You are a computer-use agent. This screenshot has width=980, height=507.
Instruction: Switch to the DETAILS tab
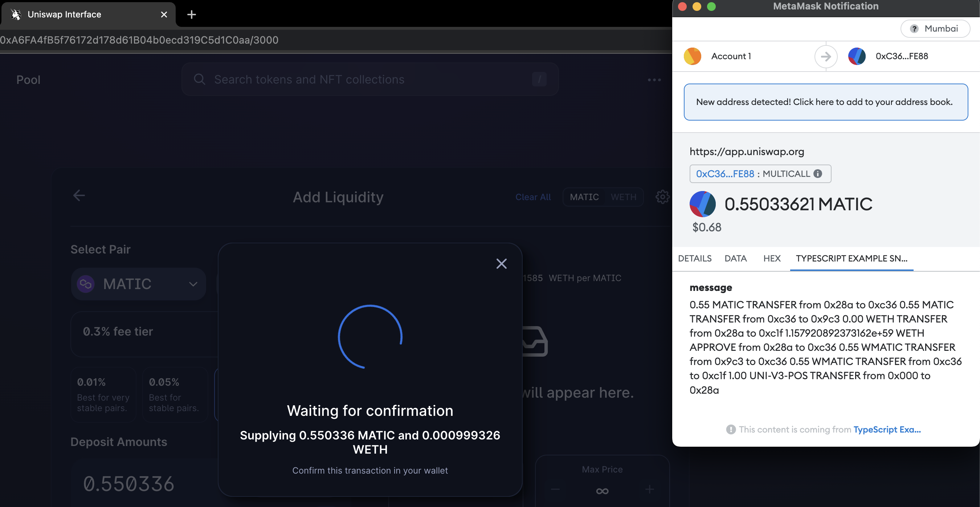(694, 259)
